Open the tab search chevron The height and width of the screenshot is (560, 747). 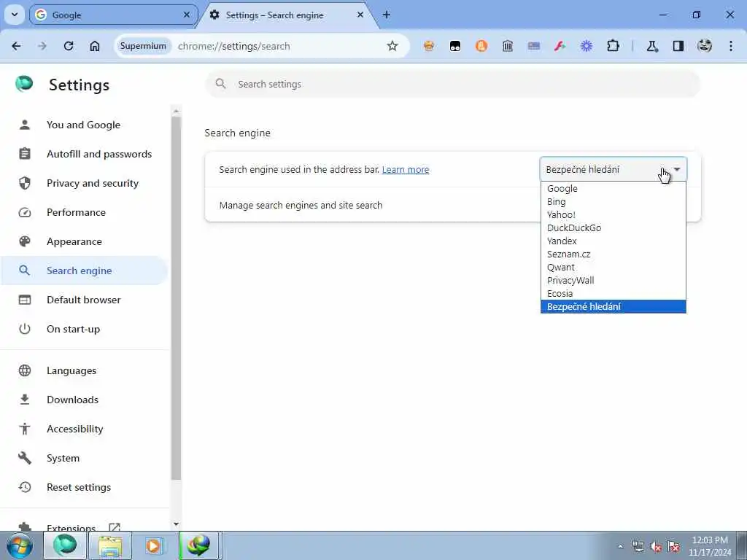[15, 15]
